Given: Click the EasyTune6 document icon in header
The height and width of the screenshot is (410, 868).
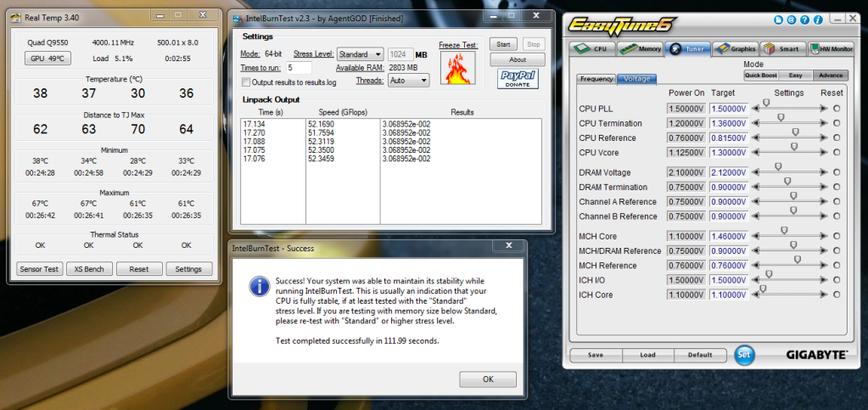Looking at the screenshot, I should coord(780,20).
